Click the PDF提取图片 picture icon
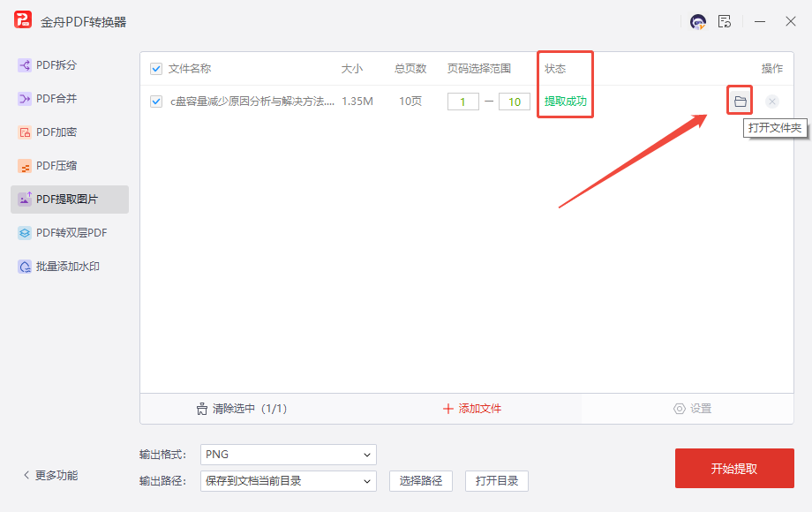The height and width of the screenshot is (512, 812). (x=25, y=199)
